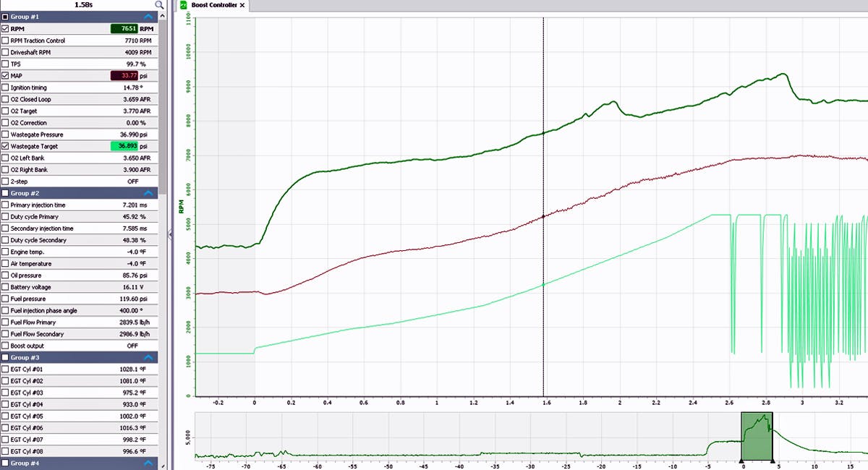Select the Ignition timing channel row
Image resolution: width=868 pixels, height=470 pixels.
point(72,87)
